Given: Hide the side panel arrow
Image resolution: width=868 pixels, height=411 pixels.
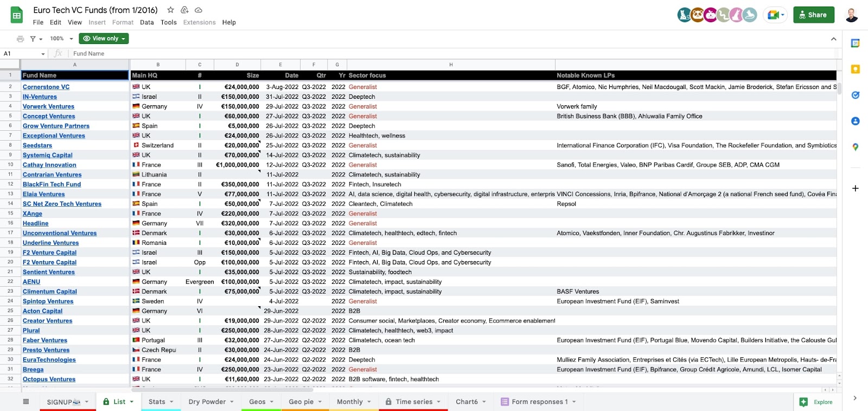Looking at the screenshot, I should click(x=855, y=398).
